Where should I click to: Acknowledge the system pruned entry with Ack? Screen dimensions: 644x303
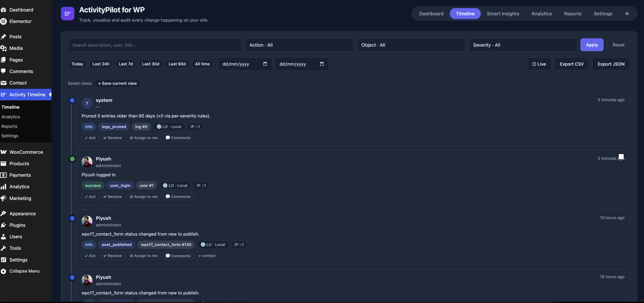pyautogui.click(x=90, y=138)
